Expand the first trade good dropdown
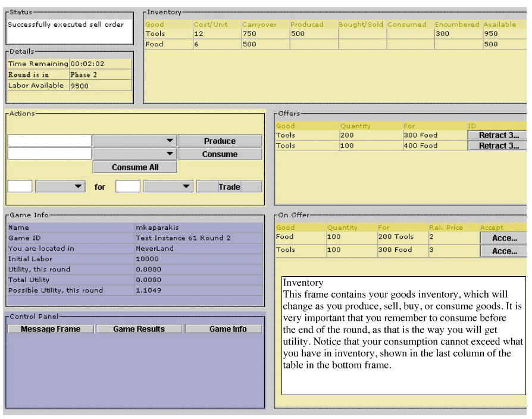Image resolution: width=532 pixels, height=419 pixels. tap(60, 187)
